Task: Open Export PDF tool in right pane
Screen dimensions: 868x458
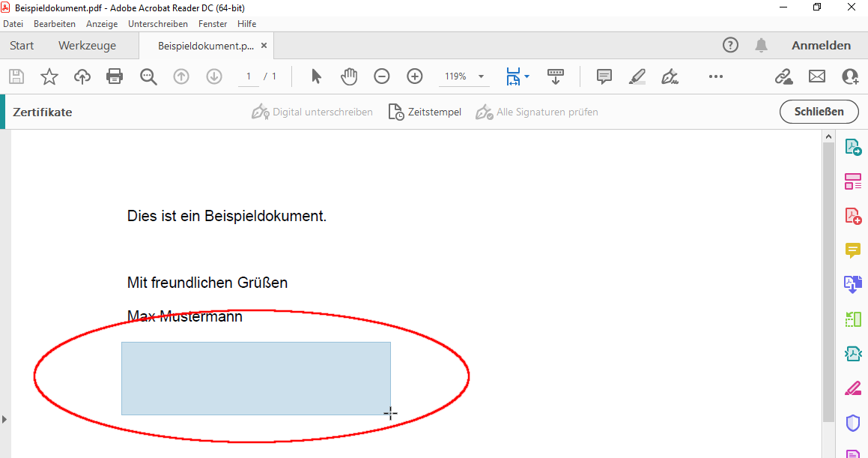Action: pos(852,148)
